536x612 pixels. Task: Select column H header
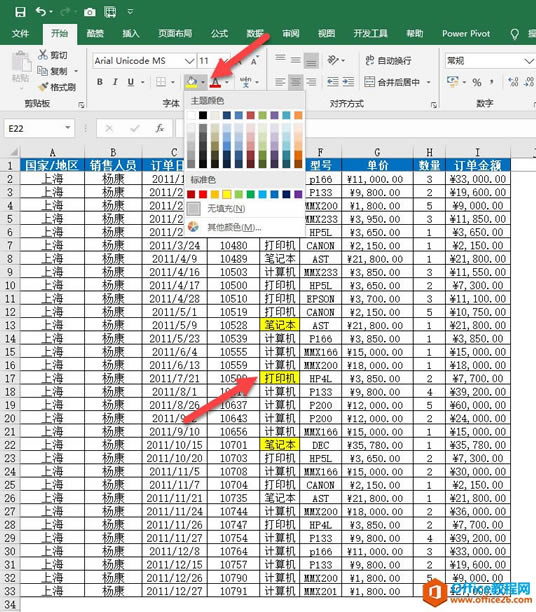429,152
